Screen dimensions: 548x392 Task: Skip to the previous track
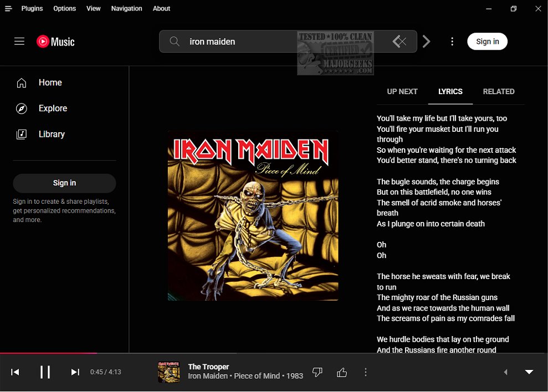(15, 372)
